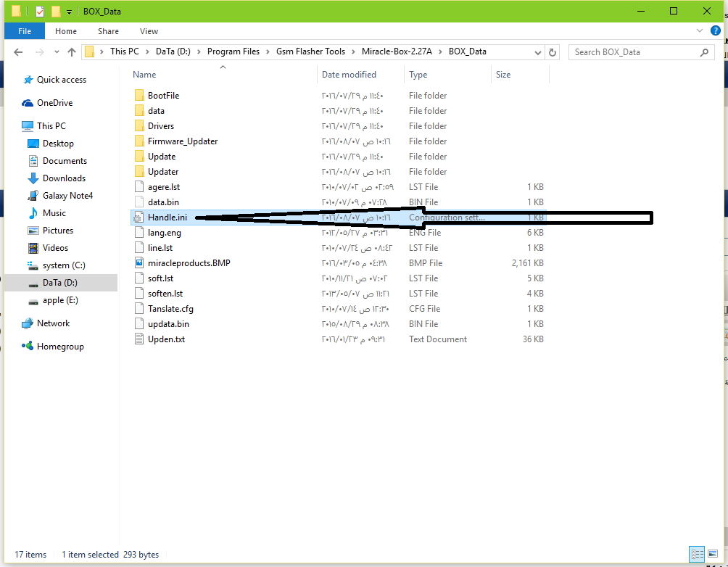Click Program Files in address breadcrumb

tap(233, 51)
